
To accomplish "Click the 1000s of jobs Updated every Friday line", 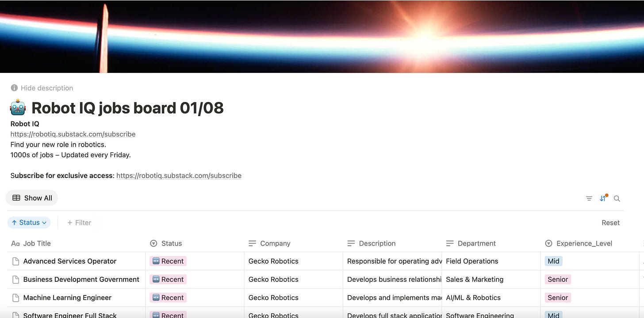I will click(x=71, y=155).
